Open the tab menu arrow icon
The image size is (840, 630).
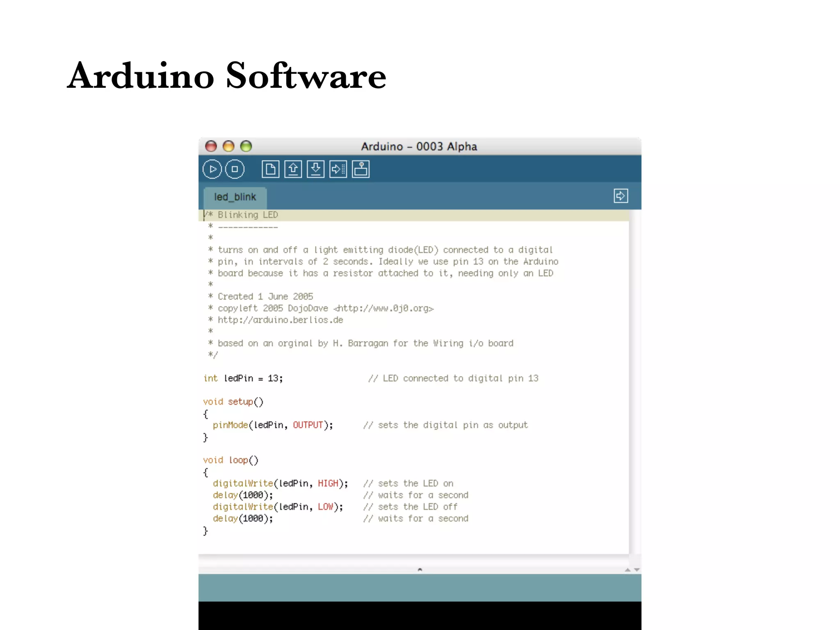pyautogui.click(x=621, y=196)
